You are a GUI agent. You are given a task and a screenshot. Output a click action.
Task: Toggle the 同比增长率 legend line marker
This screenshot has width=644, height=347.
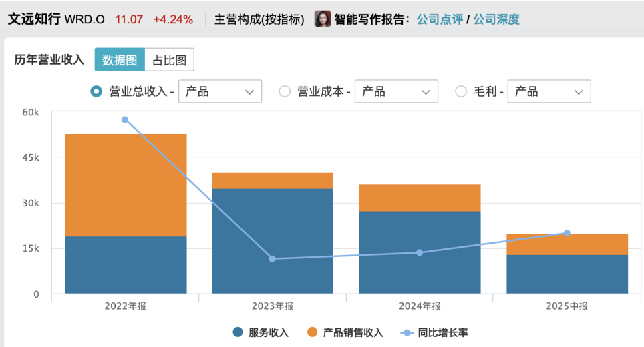(x=407, y=332)
